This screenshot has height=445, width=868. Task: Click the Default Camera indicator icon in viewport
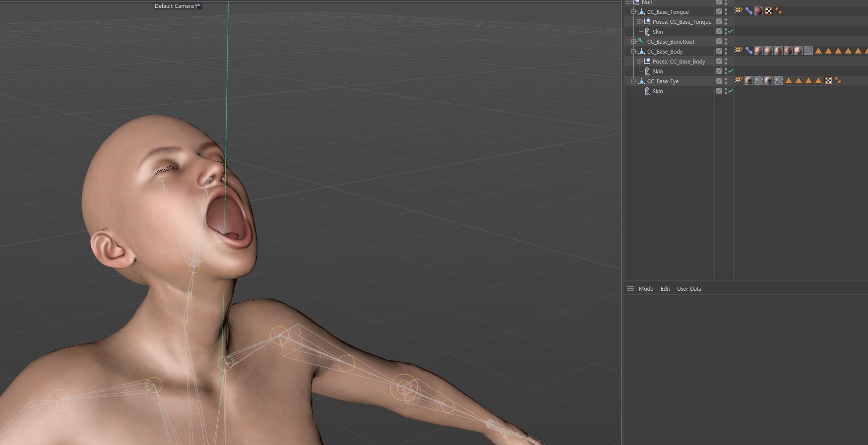point(198,6)
